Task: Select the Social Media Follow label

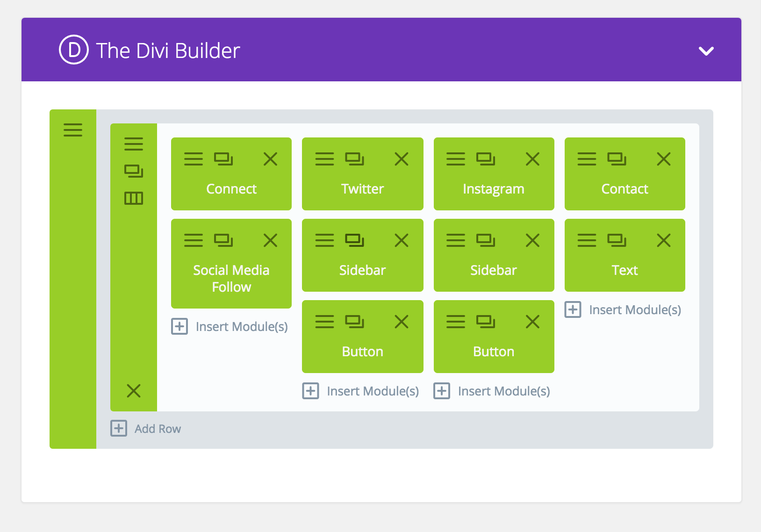Action: (x=231, y=278)
